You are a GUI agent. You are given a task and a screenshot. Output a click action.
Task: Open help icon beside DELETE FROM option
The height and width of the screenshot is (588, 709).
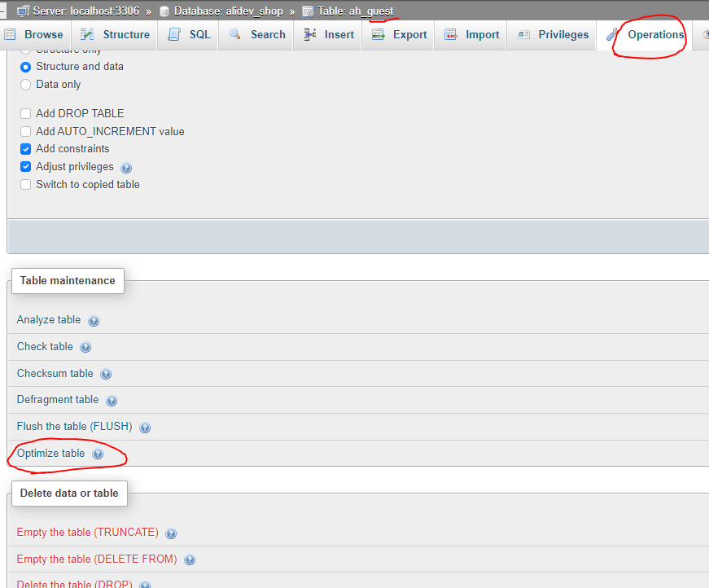[x=190, y=560]
